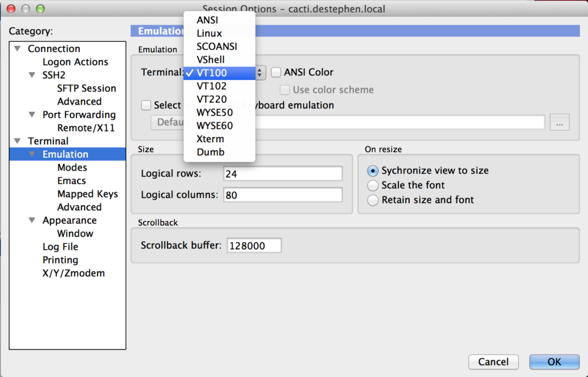Select VT220 emulation option
Viewport: 588px width, 377px height.
tap(219, 99)
